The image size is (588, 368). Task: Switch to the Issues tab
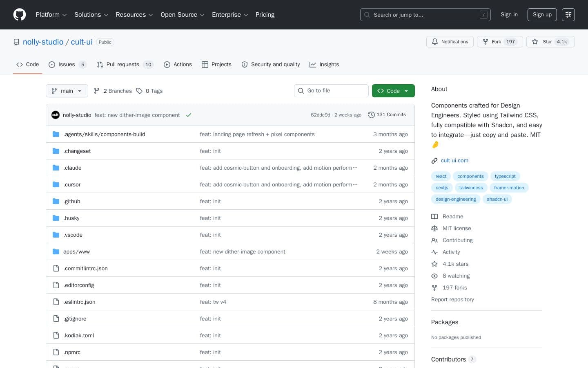pos(67,65)
